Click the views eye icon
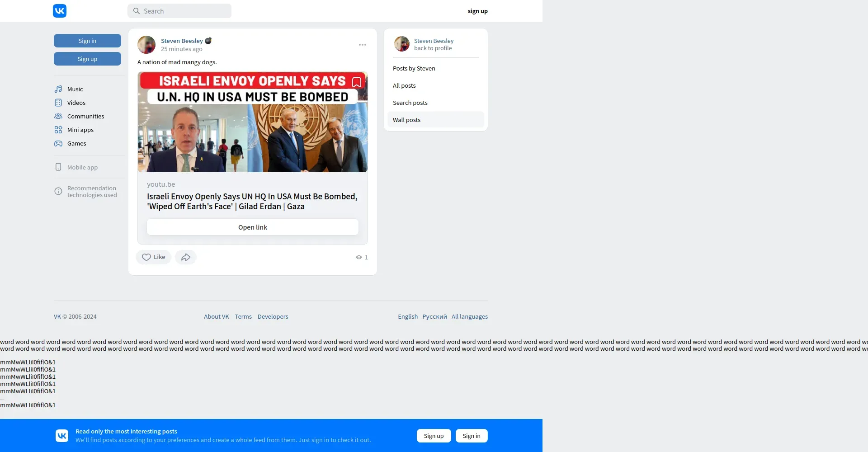This screenshot has height=452, width=868. click(359, 257)
